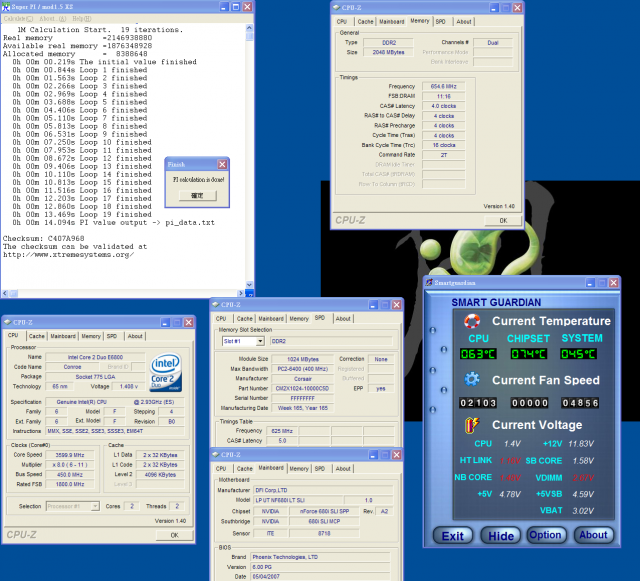Click the Intel Core 2 Duo logo
This screenshot has width=640, height=581.
click(x=166, y=372)
